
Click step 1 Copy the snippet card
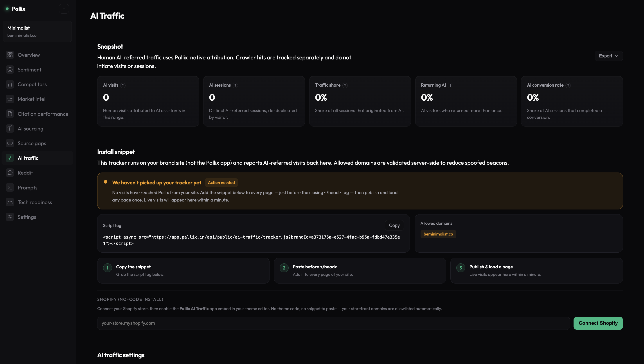(x=183, y=270)
